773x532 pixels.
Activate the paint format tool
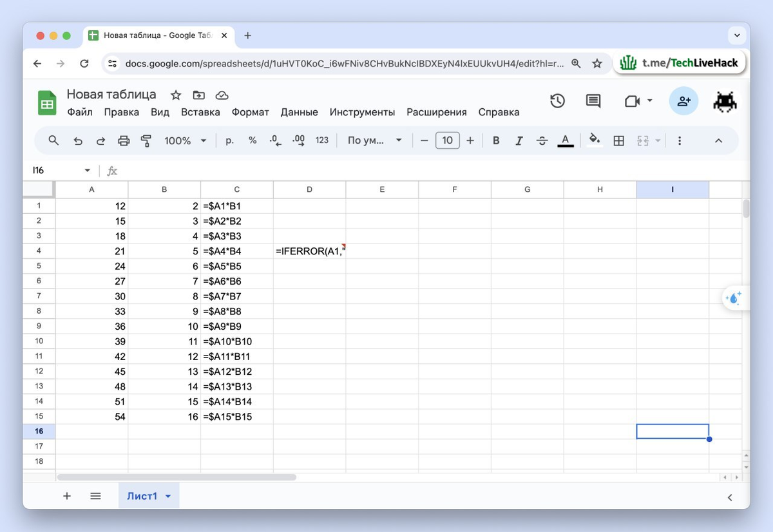coord(146,140)
